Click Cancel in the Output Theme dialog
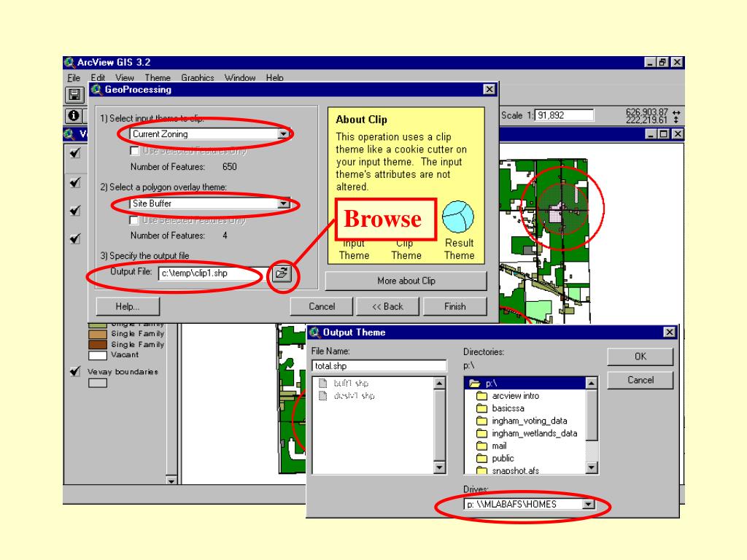Viewport: 747px width, 560px height. [x=640, y=380]
